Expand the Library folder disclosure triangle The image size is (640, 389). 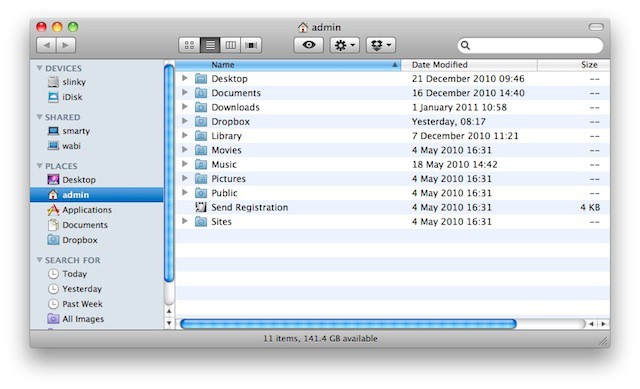tap(185, 135)
